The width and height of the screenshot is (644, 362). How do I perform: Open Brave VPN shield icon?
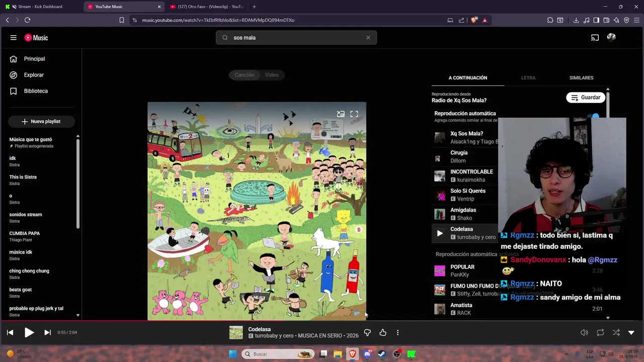[x=626, y=20]
